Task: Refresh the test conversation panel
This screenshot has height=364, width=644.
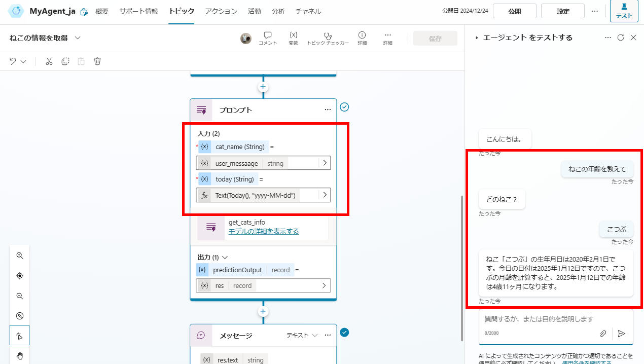Action: coord(620,38)
